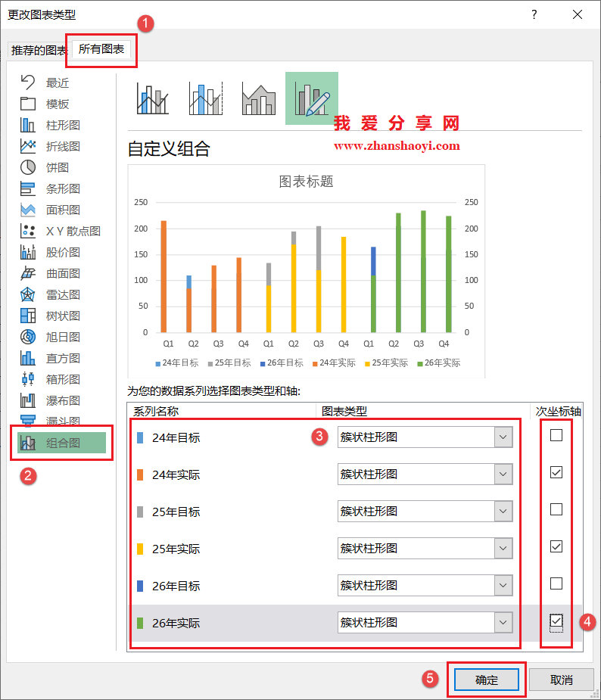Image resolution: width=601 pixels, height=700 pixels.
Task: Pick stacked area-clustered column subtype
Action: point(259,98)
